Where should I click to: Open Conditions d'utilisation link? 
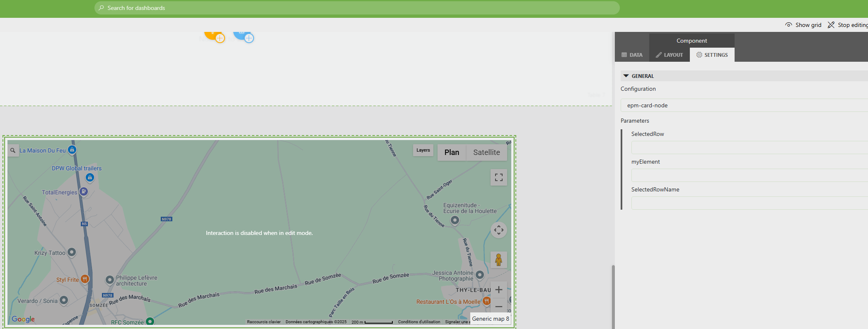pyautogui.click(x=419, y=322)
